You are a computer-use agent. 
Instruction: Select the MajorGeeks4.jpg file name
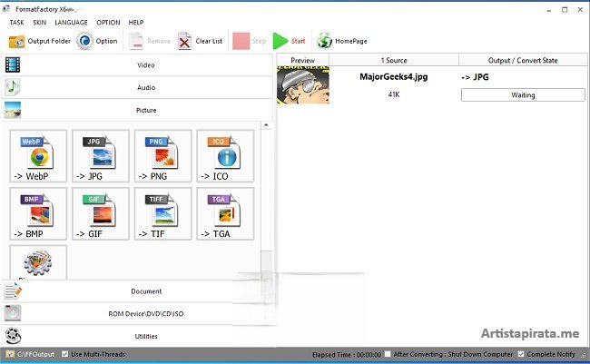coord(394,77)
